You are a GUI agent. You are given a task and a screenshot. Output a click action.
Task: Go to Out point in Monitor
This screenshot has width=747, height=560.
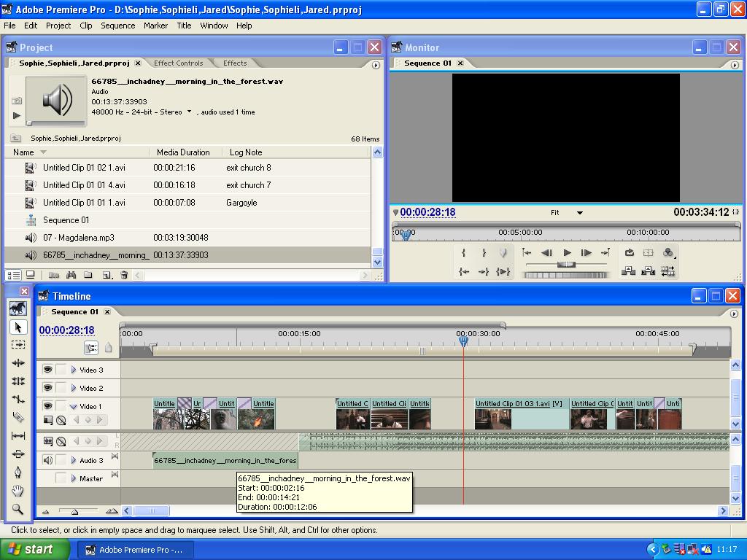(x=484, y=271)
